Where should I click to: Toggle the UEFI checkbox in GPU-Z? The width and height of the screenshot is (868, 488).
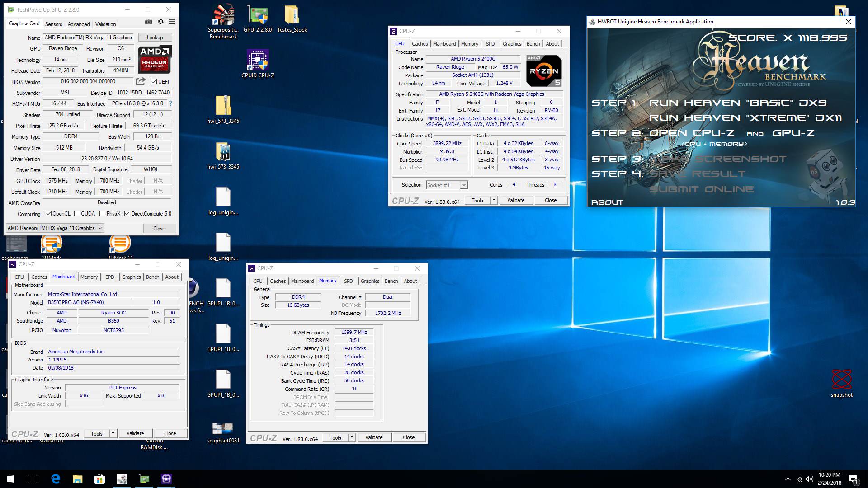[154, 82]
